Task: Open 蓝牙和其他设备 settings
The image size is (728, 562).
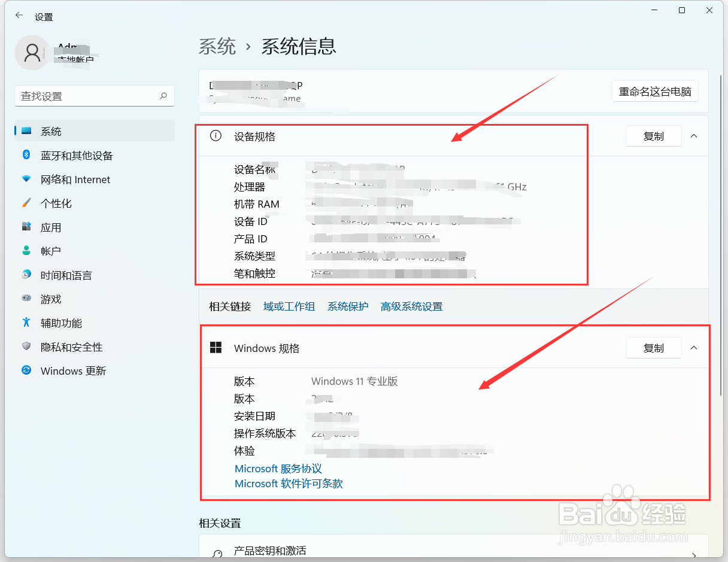Action: (95, 156)
